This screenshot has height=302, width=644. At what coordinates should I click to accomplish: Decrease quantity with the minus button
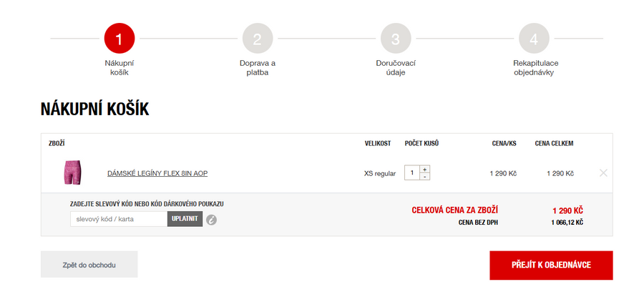[425, 177]
